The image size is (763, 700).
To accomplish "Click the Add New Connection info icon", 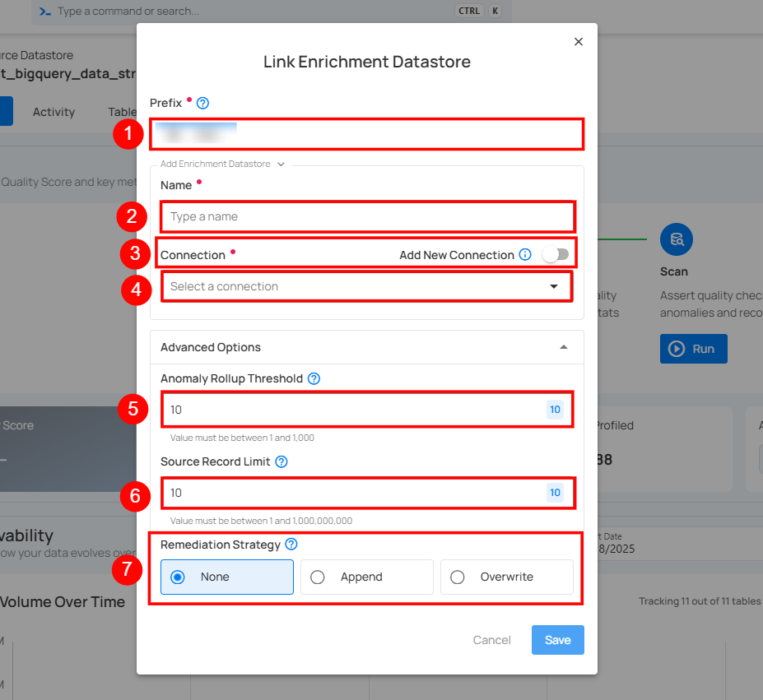I will pos(525,255).
